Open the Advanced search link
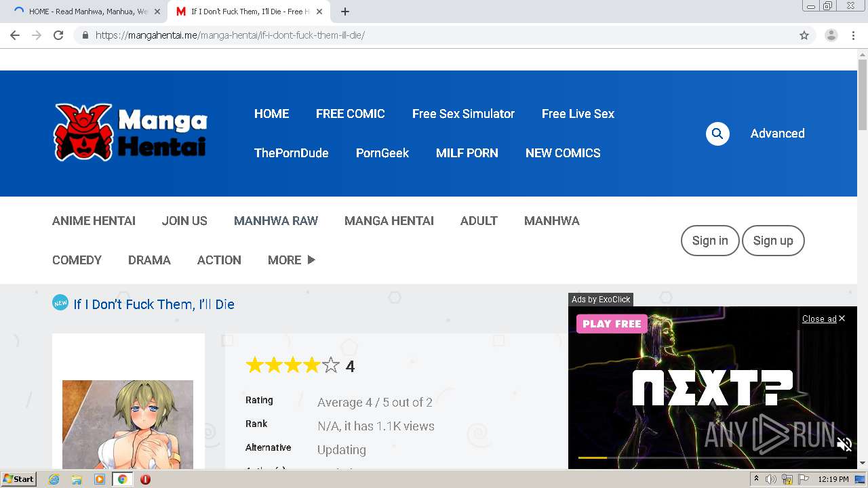Viewport: 868px width, 488px height. (777, 134)
